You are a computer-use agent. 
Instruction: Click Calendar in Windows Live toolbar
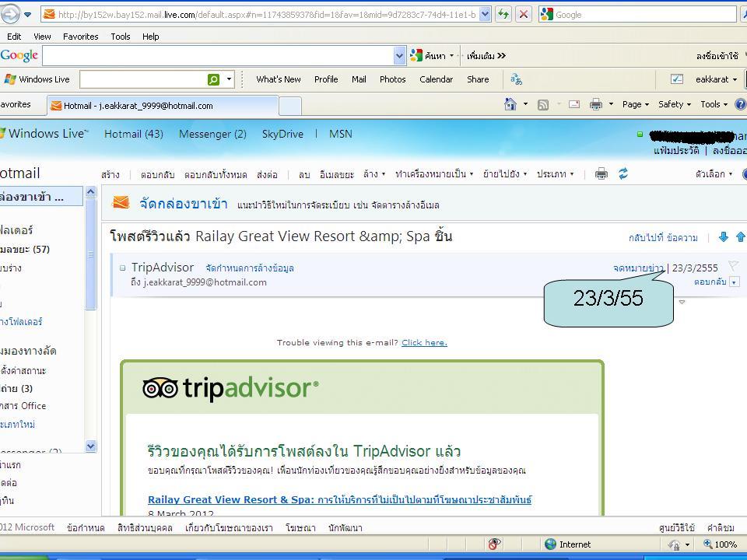pos(436,79)
